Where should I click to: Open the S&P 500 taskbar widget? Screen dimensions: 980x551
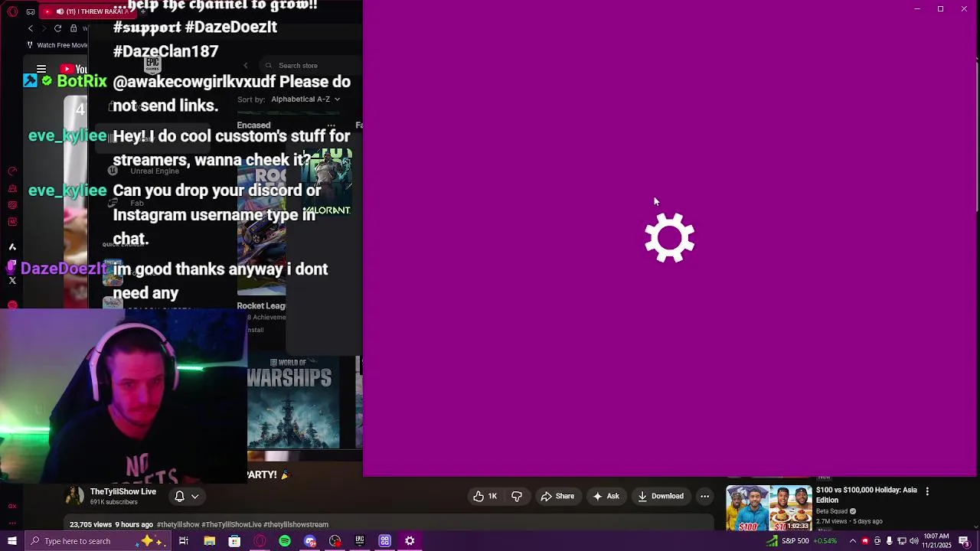click(x=802, y=541)
